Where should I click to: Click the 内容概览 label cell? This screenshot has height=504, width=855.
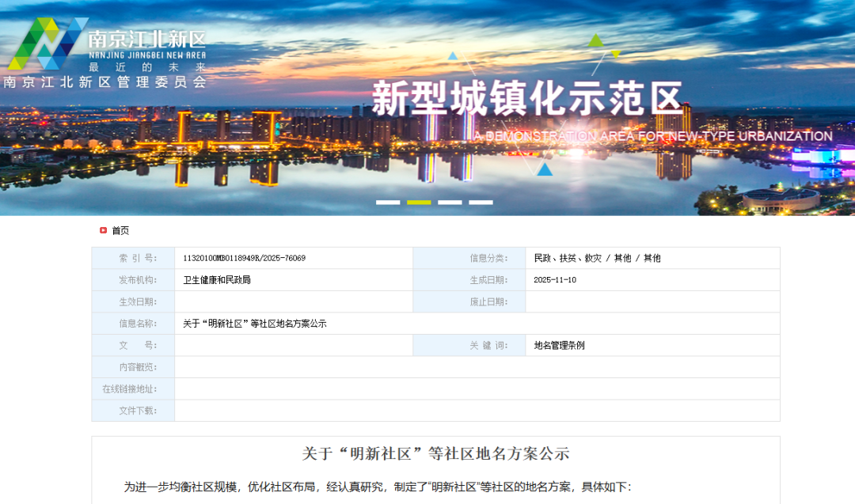click(133, 367)
